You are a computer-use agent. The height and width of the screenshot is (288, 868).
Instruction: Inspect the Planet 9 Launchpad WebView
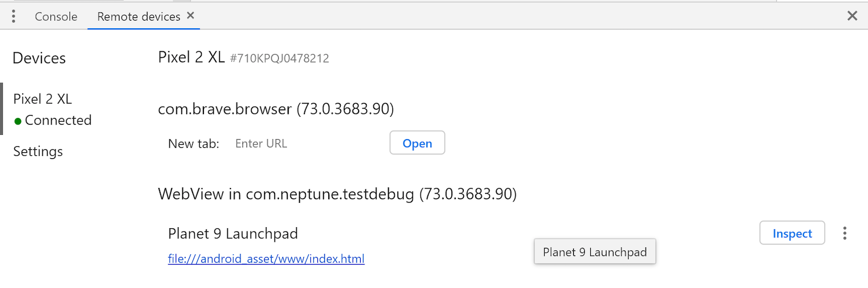pyautogui.click(x=792, y=233)
